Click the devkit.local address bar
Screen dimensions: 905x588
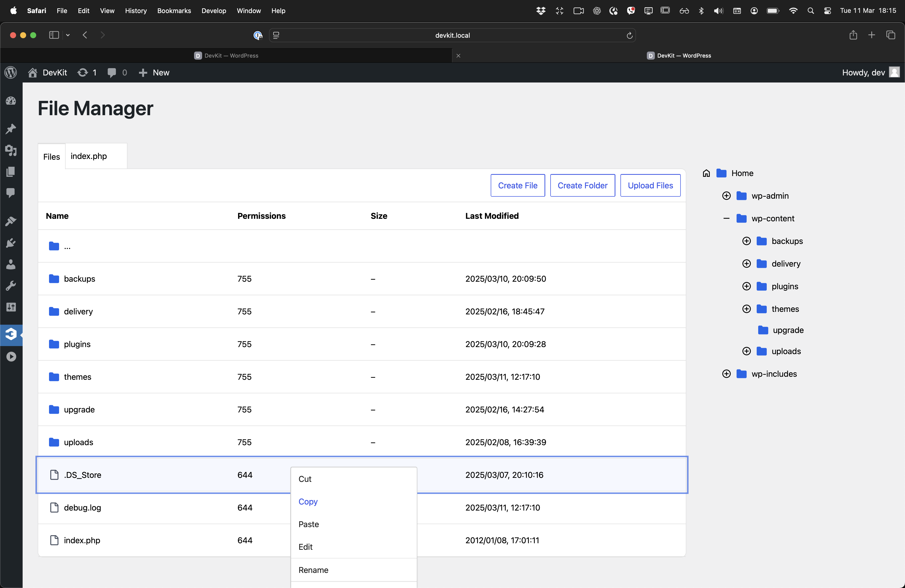pos(452,35)
